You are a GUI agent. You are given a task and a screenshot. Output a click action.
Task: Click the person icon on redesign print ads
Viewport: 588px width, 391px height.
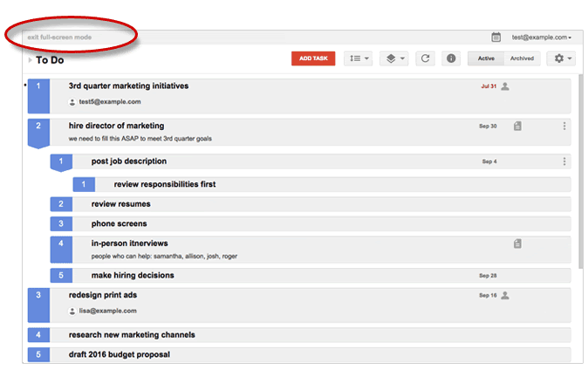[x=505, y=295]
